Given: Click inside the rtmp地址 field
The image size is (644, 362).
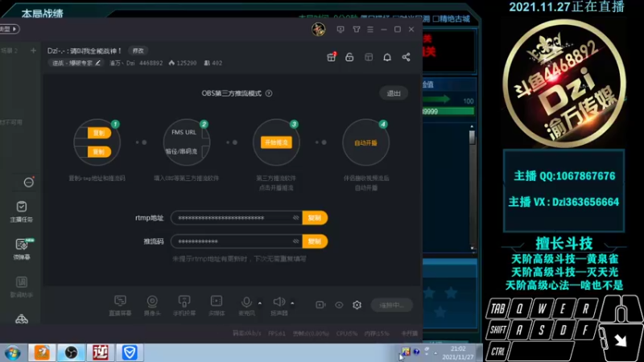Looking at the screenshot, I should [x=237, y=218].
